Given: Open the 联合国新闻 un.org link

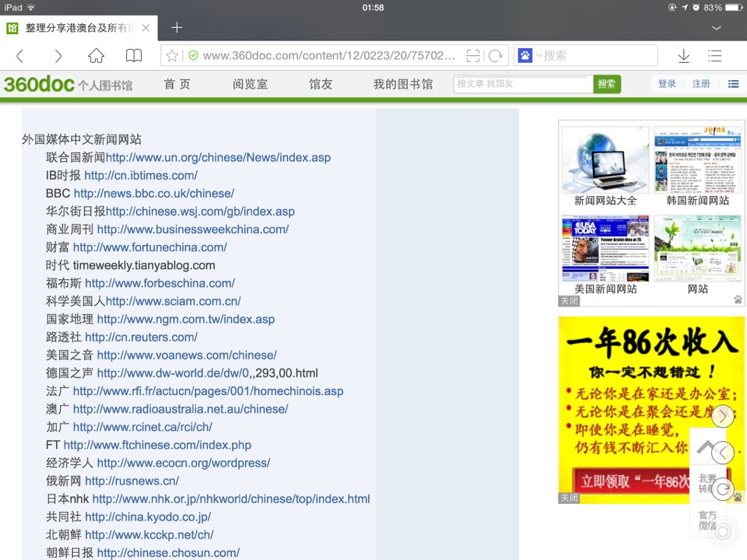Looking at the screenshot, I should pyautogui.click(x=218, y=158).
